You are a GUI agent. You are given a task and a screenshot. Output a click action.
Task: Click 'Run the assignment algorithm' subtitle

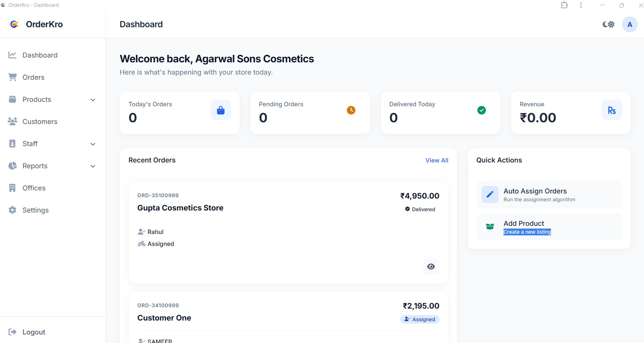point(539,200)
